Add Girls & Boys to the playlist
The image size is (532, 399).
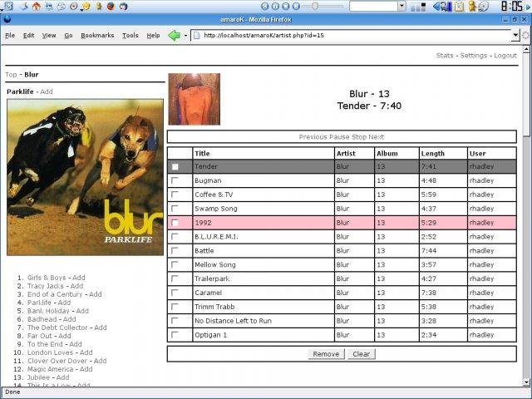click(x=79, y=278)
